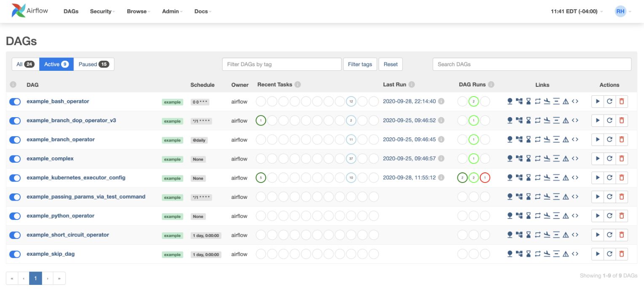Delete the example_skip_dag DAG
Screen dimensions: 644x295
(621, 254)
